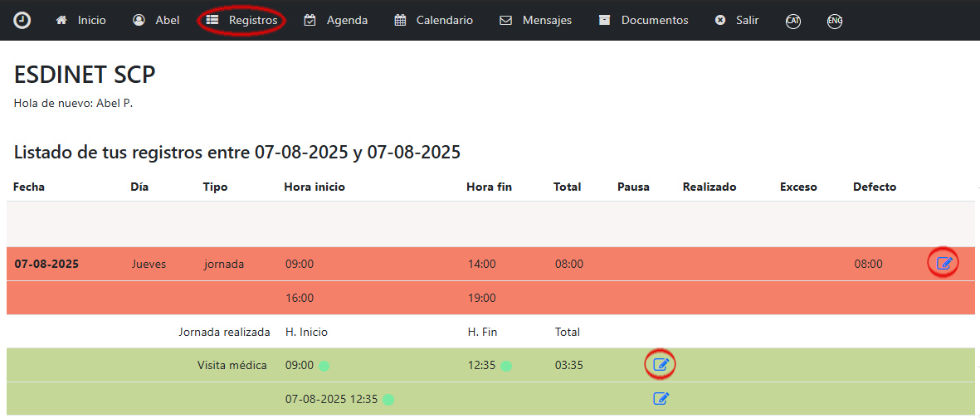This screenshot has width=980, height=418.
Task: Click green dot beside 07-08-2025 12:35
Action: tap(388, 399)
